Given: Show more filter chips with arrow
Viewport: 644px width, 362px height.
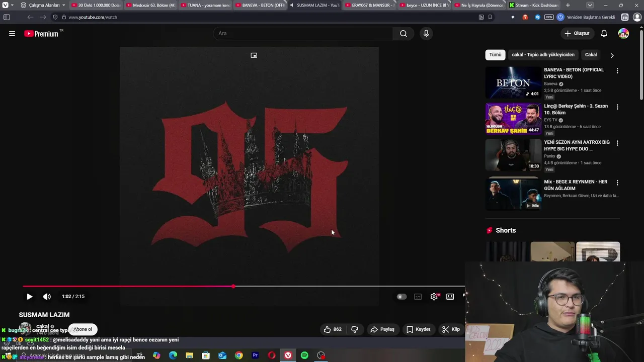Looking at the screenshot, I should click(x=612, y=55).
